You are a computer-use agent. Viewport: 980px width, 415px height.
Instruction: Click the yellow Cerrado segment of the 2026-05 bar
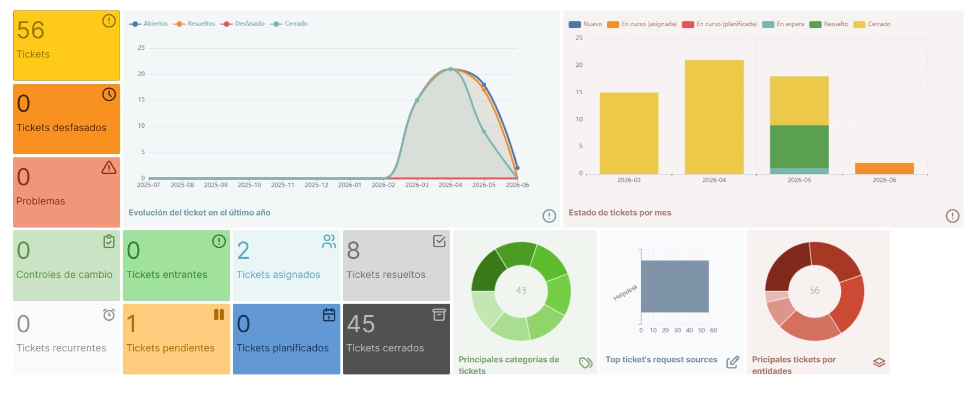[x=799, y=101]
